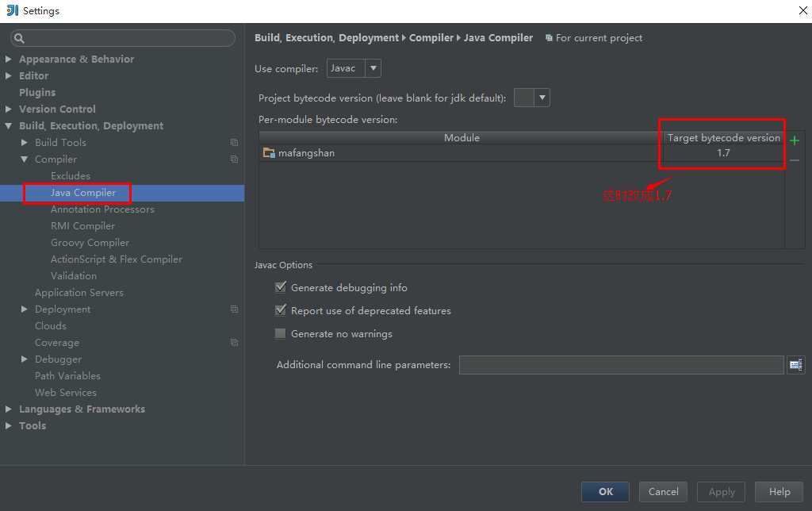Expand Appearance & Behavior tree node
812x511 pixels.
[8, 59]
